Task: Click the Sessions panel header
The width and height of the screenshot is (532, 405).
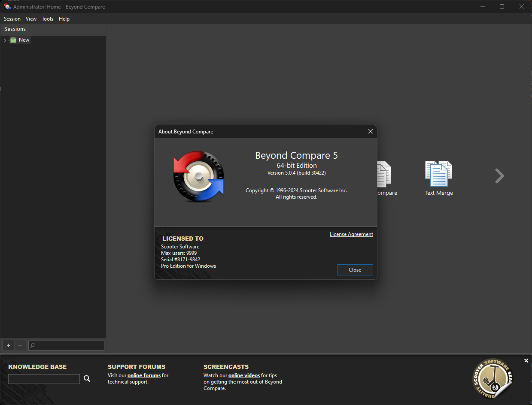Action: pyautogui.click(x=53, y=29)
